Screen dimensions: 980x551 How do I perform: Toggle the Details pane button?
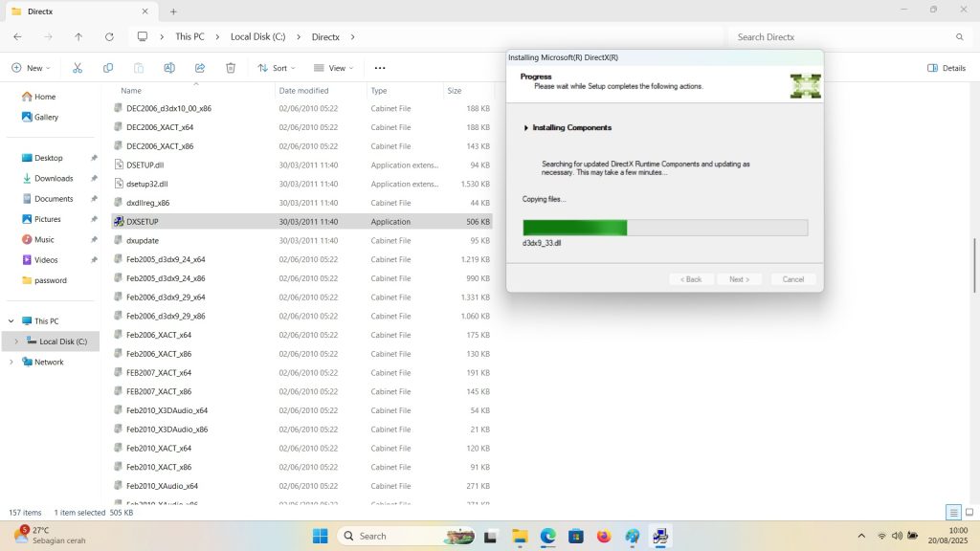point(947,68)
